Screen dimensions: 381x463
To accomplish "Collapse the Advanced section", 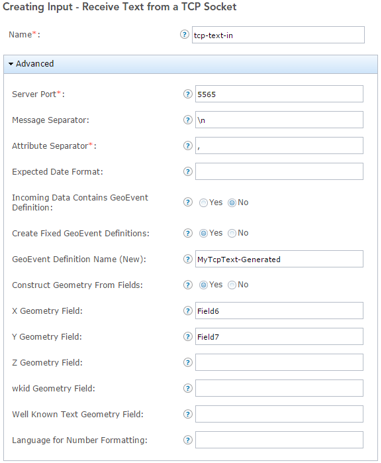I will click(x=191, y=64).
